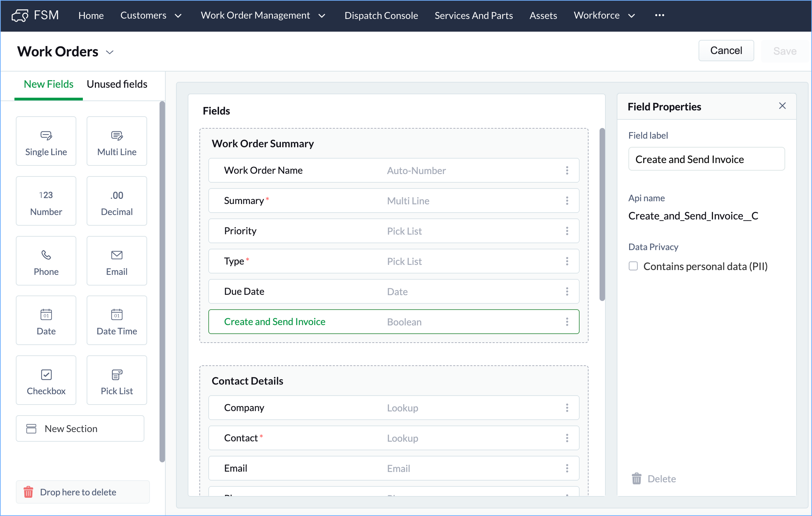Click the Field label text input
Viewport: 812px width, 516px height.
(x=706, y=159)
